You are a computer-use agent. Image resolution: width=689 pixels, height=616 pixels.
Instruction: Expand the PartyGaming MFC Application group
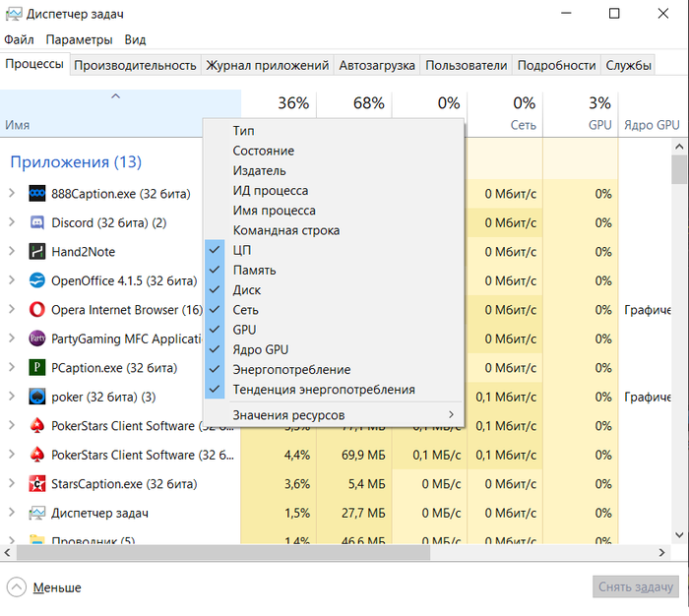12,338
